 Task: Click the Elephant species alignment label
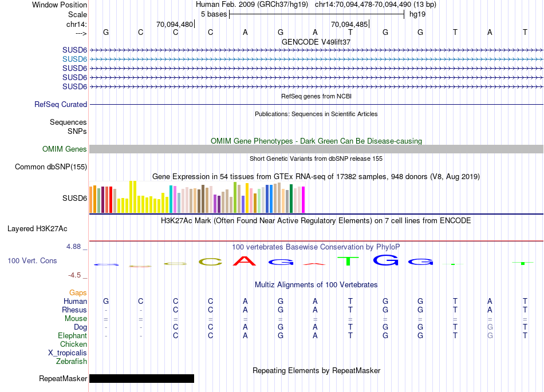coord(72,335)
